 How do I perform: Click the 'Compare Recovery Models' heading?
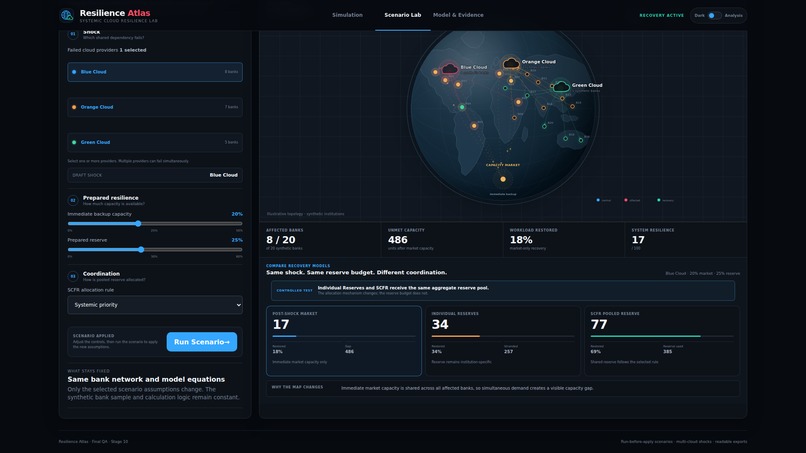pos(298,266)
